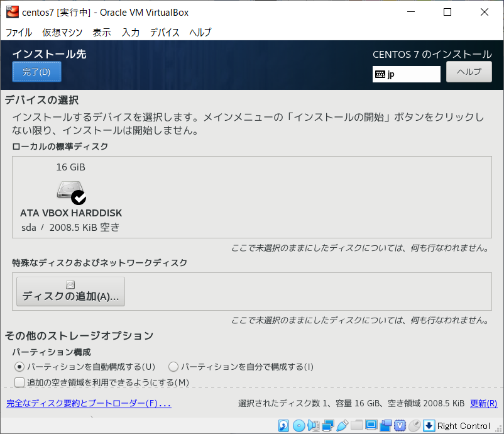Click the その他のストレージオプション heading

pos(79,336)
